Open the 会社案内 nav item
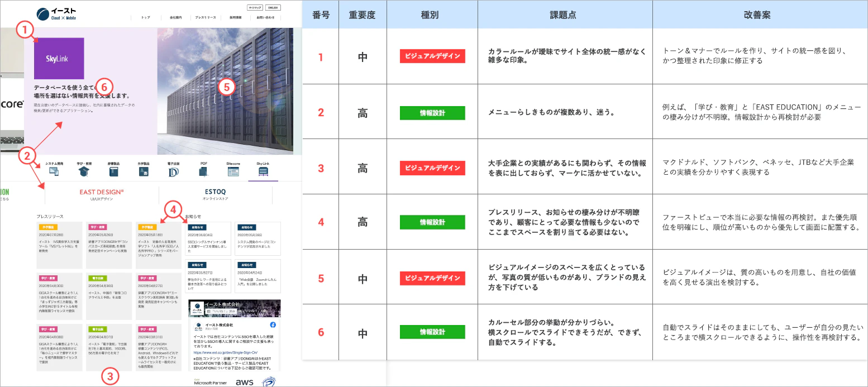 (175, 18)
